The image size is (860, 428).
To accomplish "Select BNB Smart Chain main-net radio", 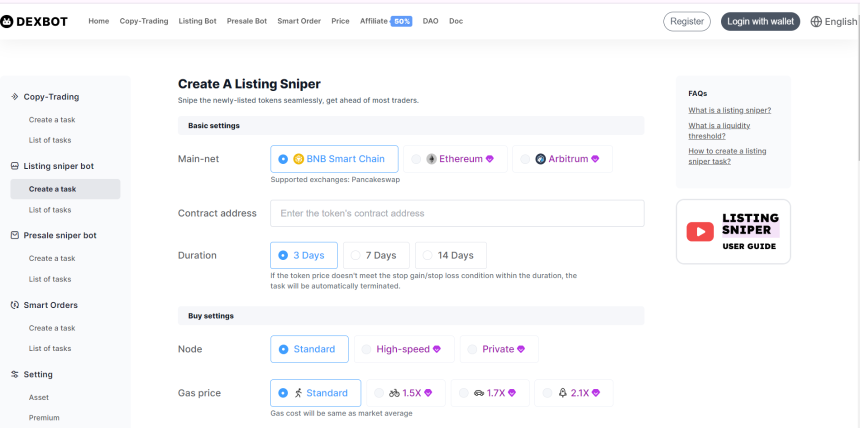I will (283, 159).
